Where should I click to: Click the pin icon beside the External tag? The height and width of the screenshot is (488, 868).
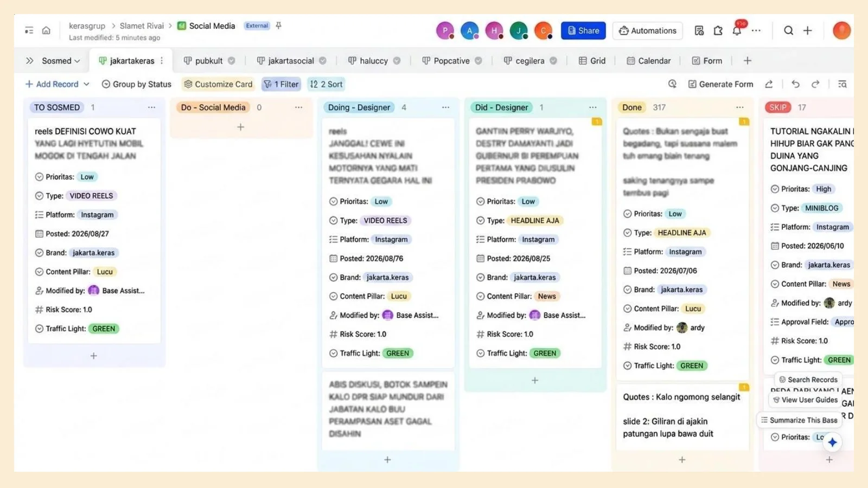pyautogui.click(x=279, y=25)
